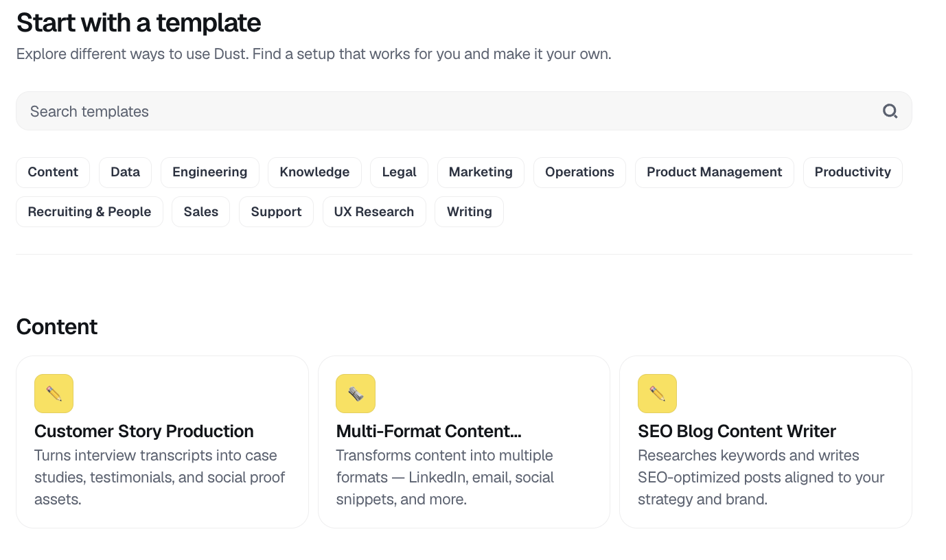This screenshot has width=946, height=560.
Task: Click the Customer Story Production pencil icon
Action: tap(54, 393)
